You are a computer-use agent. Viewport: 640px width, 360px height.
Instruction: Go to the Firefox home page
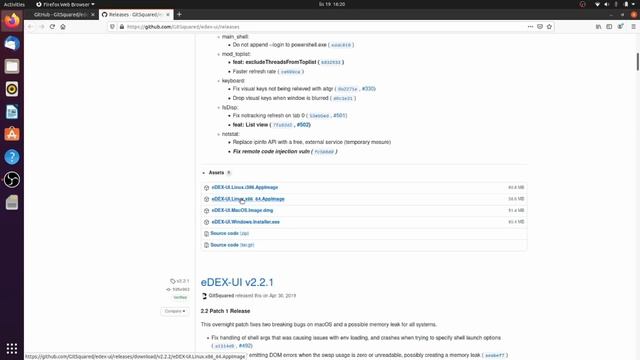pyautogui.click(x=63, y=27)
